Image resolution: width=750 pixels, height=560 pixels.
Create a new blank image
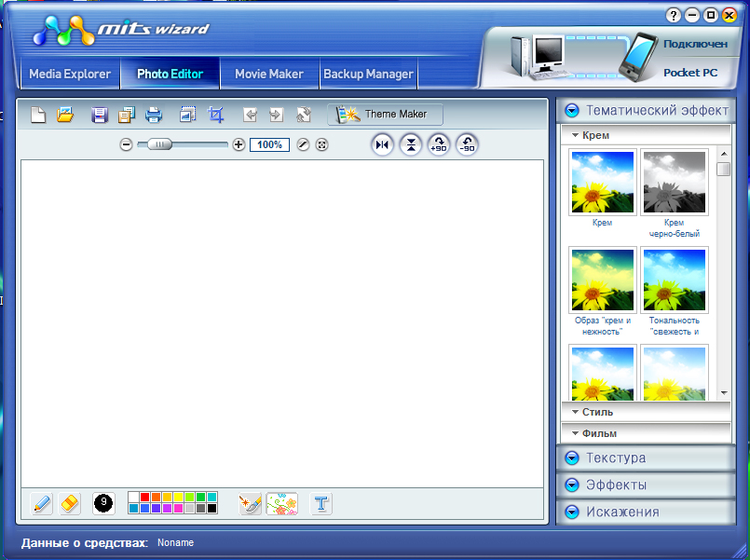(38, 115)
